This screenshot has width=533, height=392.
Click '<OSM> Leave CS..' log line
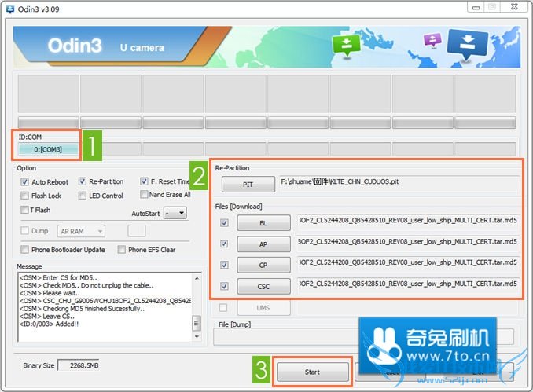coord(47,317)
